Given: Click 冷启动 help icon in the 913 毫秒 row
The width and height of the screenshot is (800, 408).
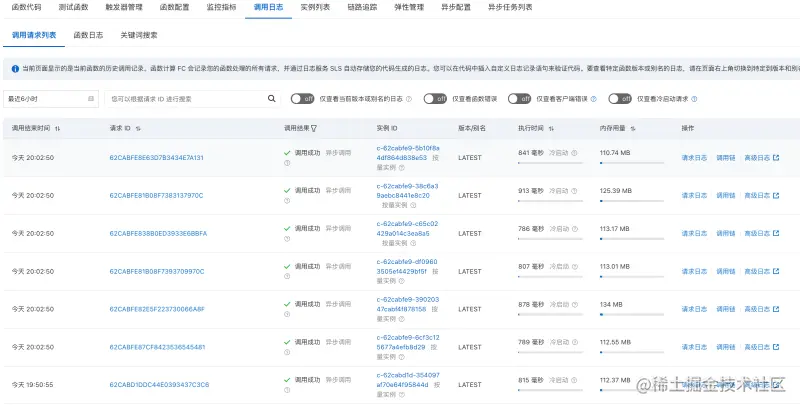Looking at the screenshot, I should tap(574, 191).
